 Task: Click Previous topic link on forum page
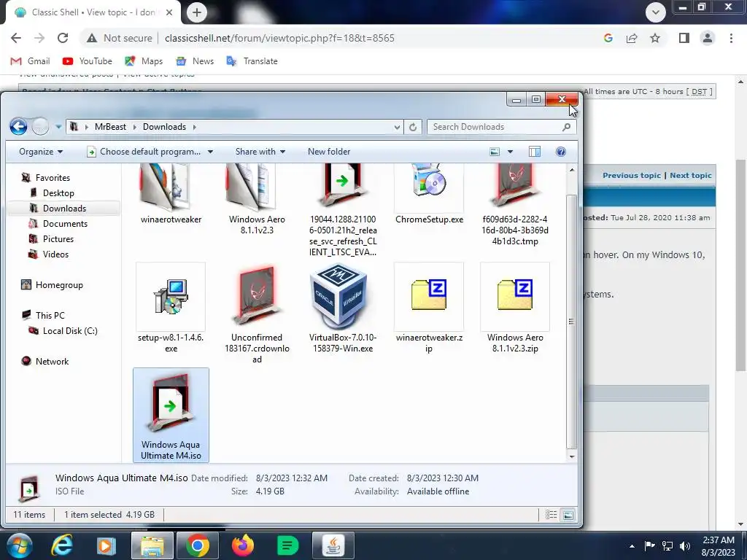[x=631, y=175]
